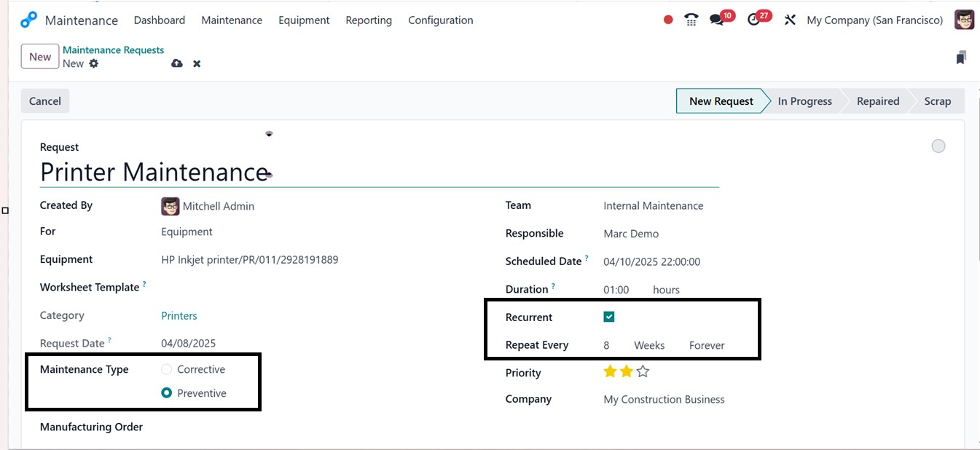980x450 pixels.
Task: Move request to In Progress stage
Action: (x=804, y=101)
